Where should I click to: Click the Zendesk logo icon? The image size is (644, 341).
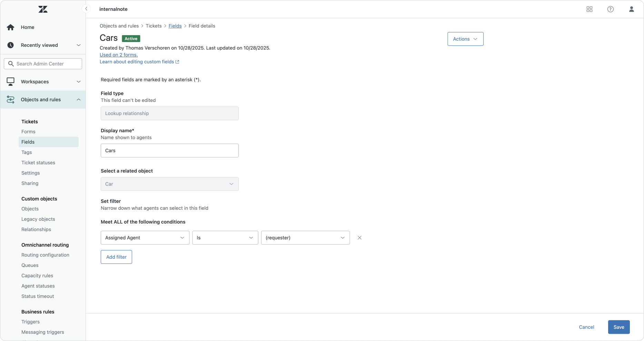tap(43, 9)
